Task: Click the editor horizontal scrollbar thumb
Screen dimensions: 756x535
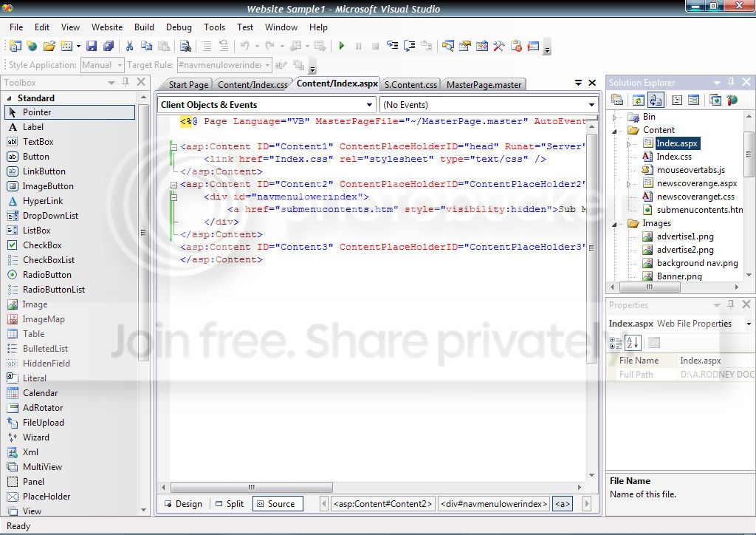Action: click(251, 487)
